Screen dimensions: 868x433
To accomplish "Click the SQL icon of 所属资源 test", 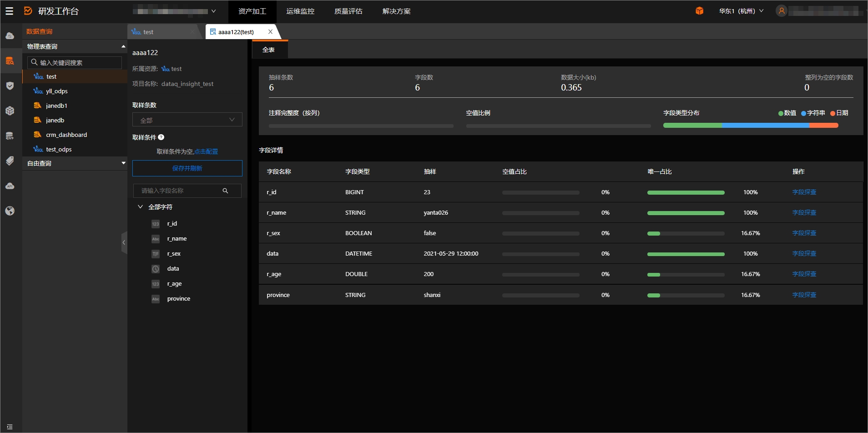I will [166, 69].
